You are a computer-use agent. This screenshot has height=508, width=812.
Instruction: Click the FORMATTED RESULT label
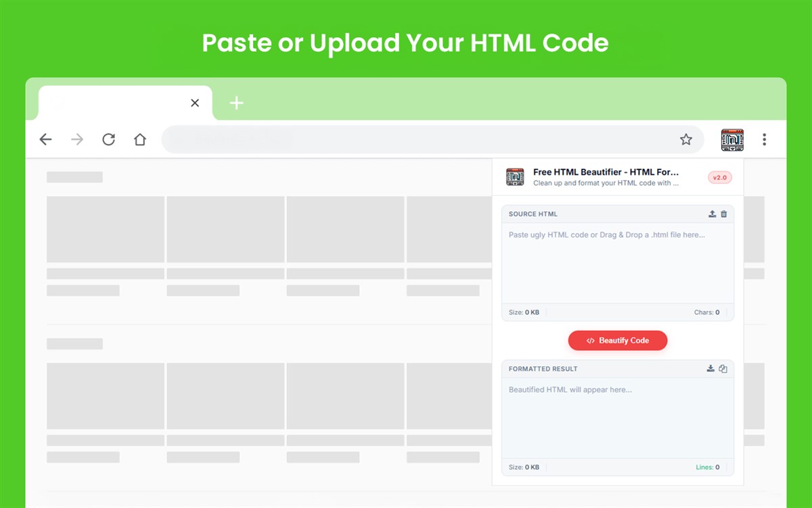click(x=543, y=369)
